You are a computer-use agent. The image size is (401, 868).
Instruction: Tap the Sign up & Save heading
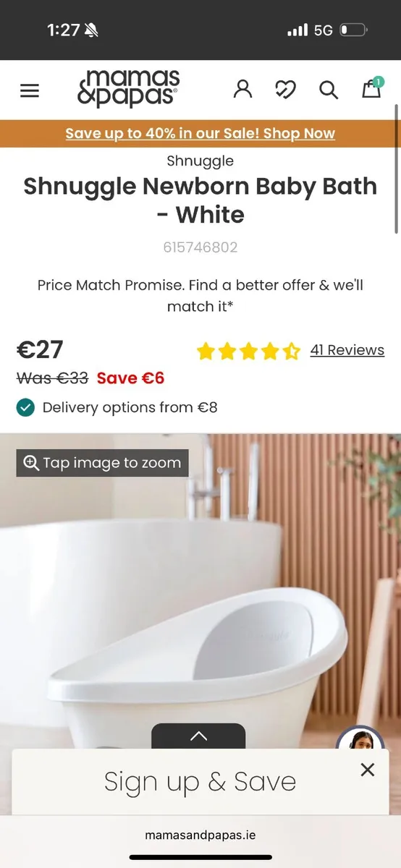200,781
